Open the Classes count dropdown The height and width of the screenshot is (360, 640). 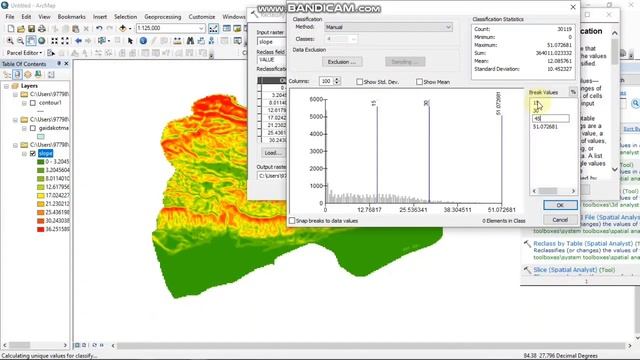353,39
